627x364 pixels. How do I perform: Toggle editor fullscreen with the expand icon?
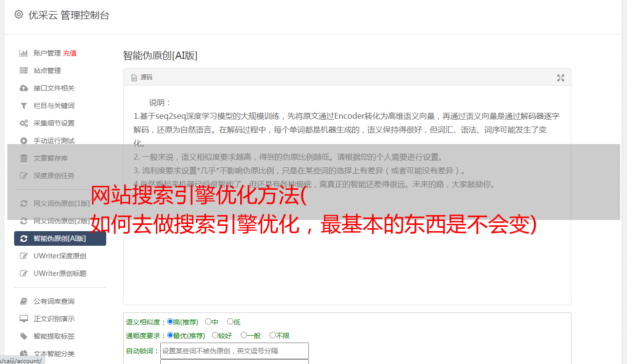pos(561,78)
